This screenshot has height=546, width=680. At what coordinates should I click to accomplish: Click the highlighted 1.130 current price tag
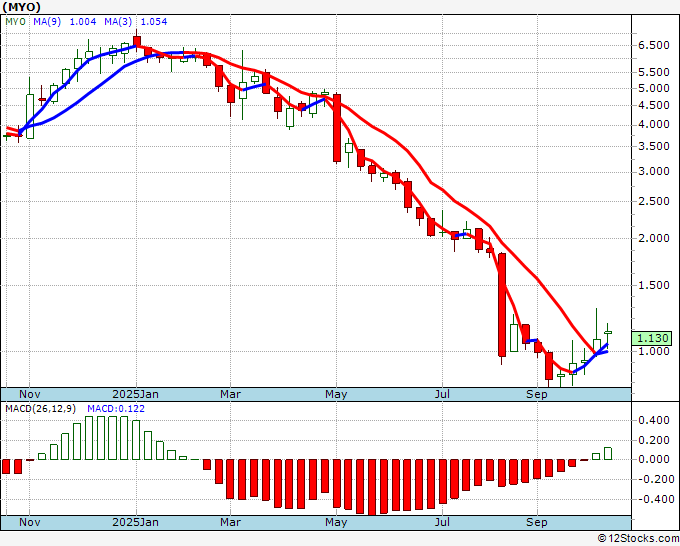coord(652,338)
